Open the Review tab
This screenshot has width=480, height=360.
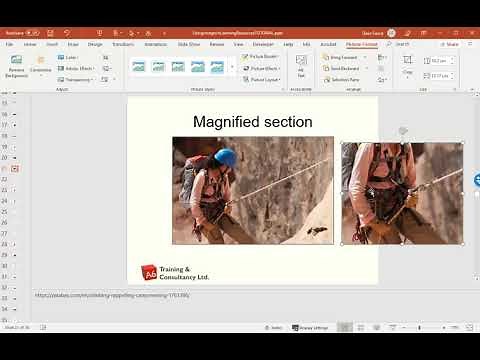click(x=217, y=44)
